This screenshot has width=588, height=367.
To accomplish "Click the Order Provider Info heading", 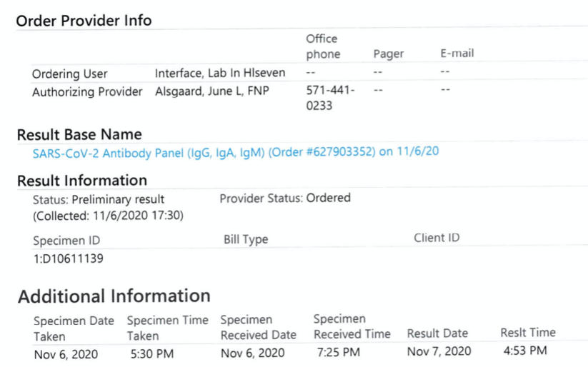I will (84, 21).
